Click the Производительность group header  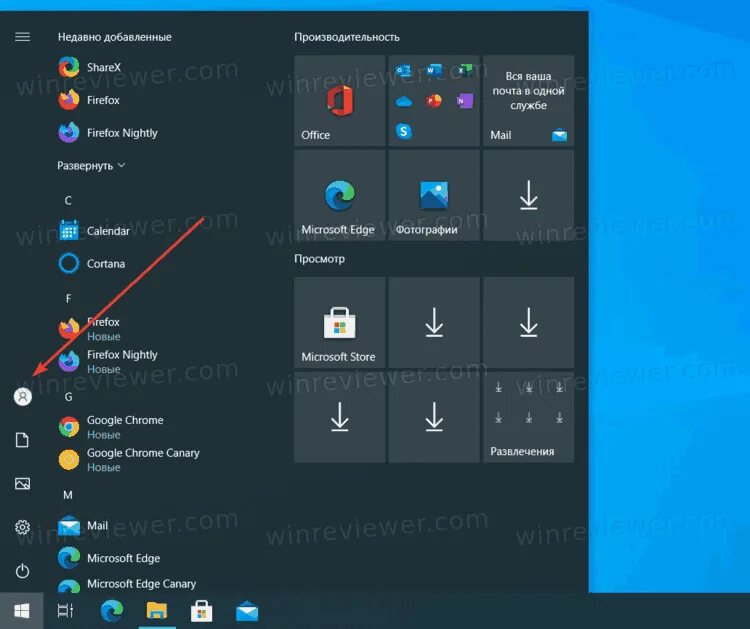[x=347, y=37]
